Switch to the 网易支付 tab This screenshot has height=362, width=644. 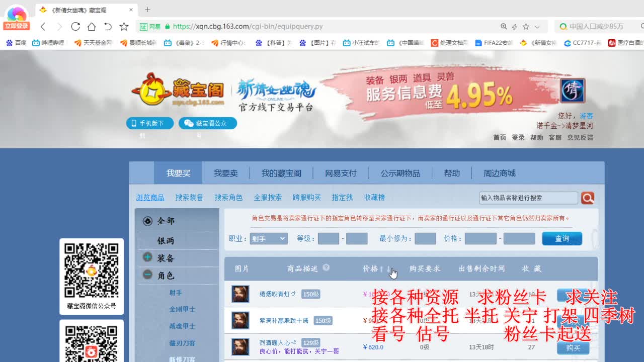341,173
